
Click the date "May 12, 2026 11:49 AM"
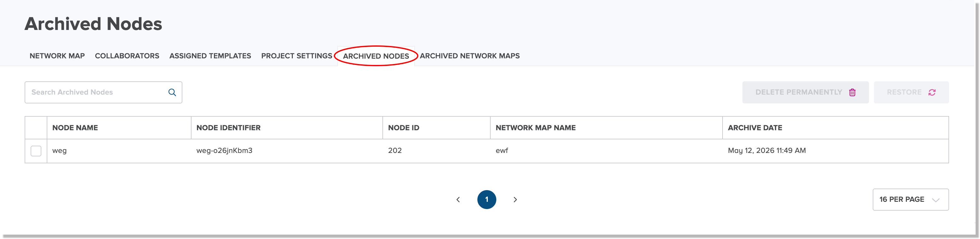click(x=767, y=150)
